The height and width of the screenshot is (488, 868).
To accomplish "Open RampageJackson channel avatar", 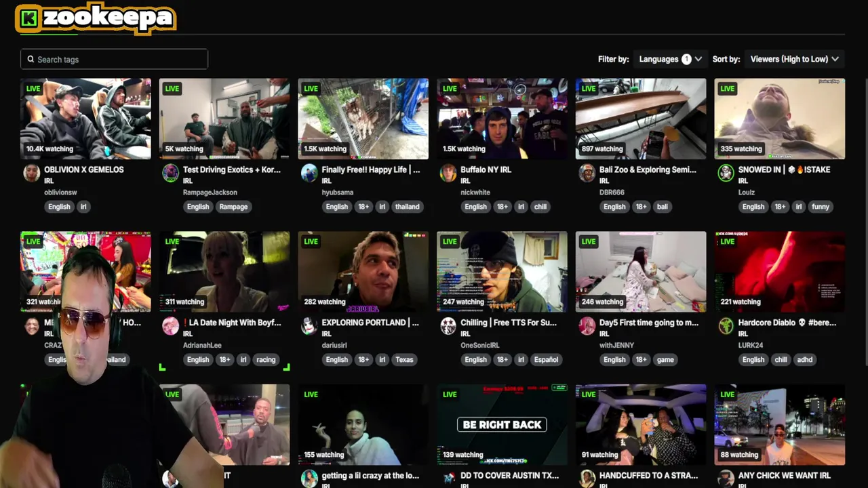I will pyautogui.click(x=170, y=173).
